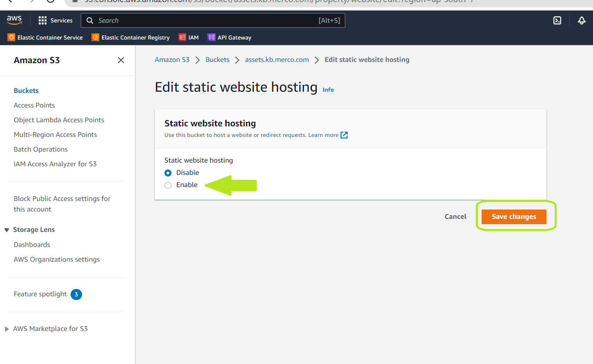Close the Amazon S3 side panel
593x364 pixels.
point(121,60)
